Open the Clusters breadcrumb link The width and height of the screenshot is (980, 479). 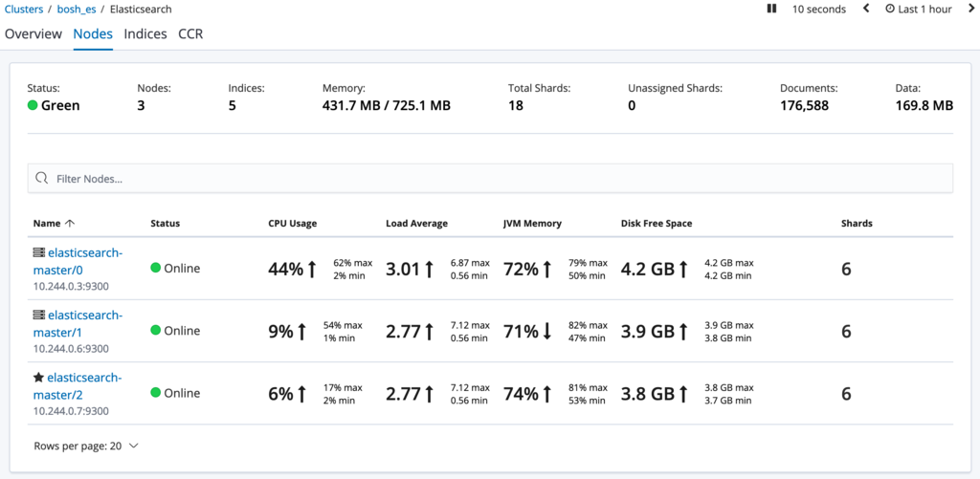click(x=24, y=10)
